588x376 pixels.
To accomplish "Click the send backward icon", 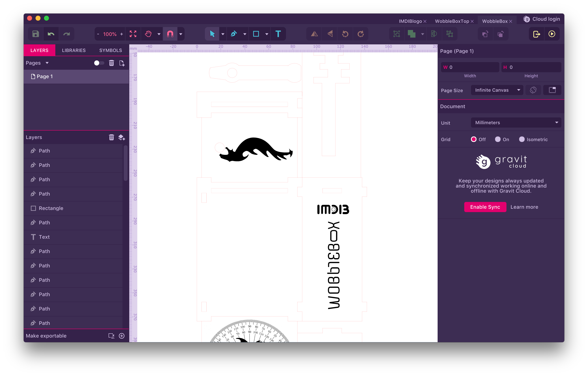I will click(x=500, y=34).
